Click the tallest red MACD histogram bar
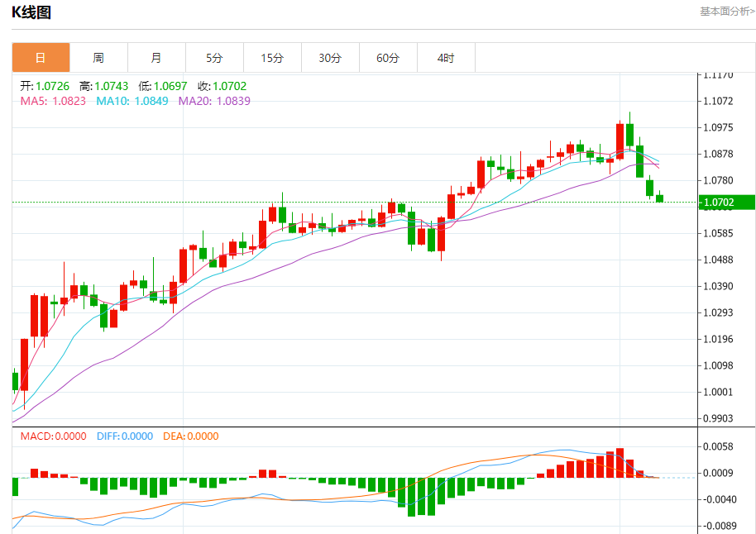756x534 pixels. coord(620,463)
